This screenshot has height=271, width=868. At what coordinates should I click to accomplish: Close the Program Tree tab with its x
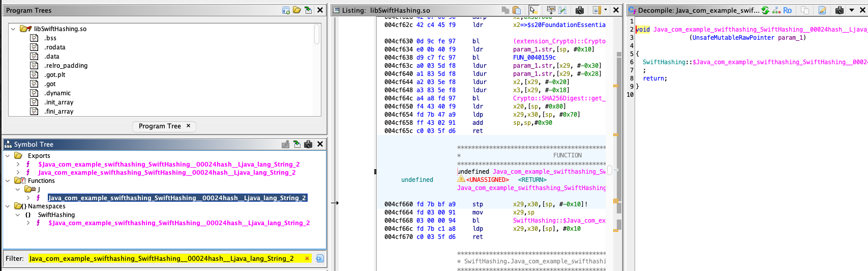point(188,126)
